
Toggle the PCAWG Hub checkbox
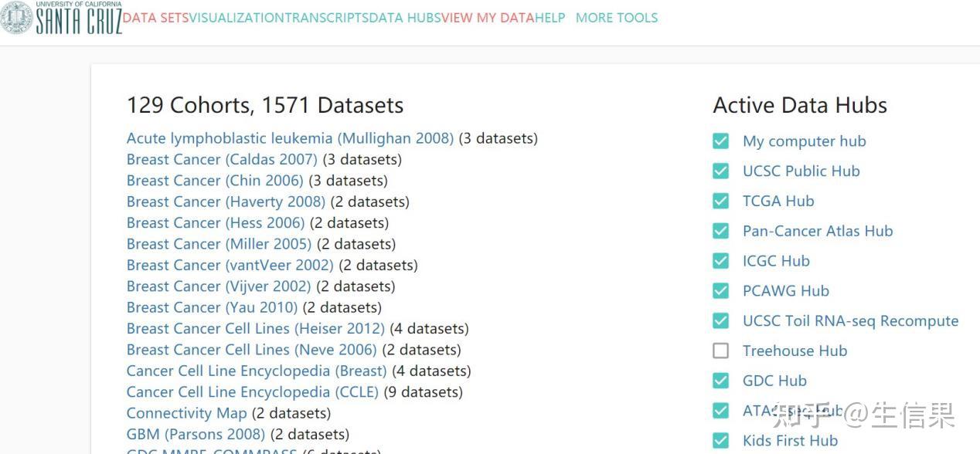(720, 291)
